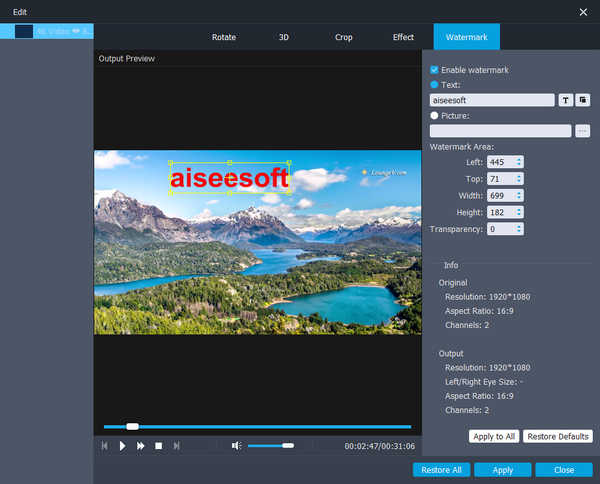Click the Output info heading
The width and height of the screenshot is (600, 484).
click(x=451, y=354)
